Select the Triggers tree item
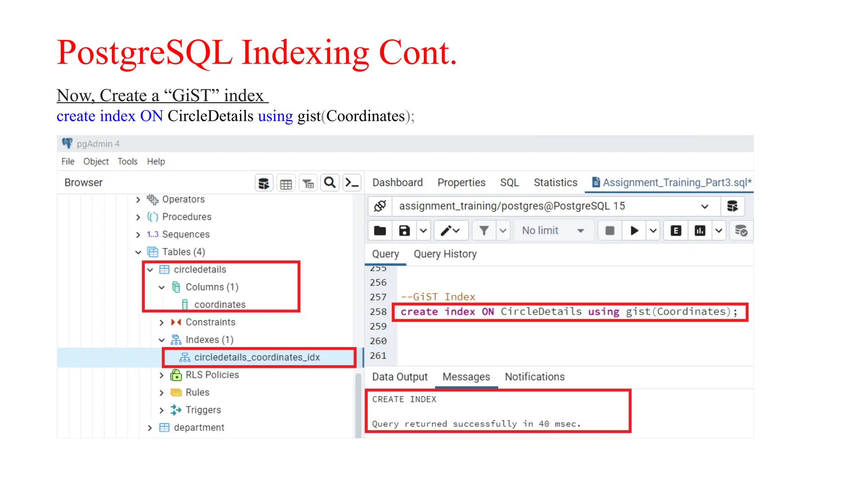The image size is (868, 488). click(203, 410)
